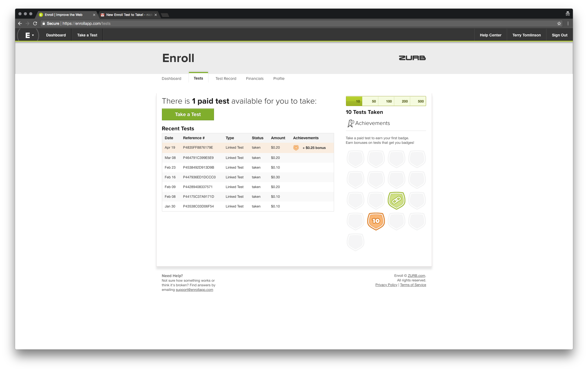Viewport: 588px width, 371px height.
Task: Switch to the New Enroll Test to Take browser tab
Action: pyautogui.click(x=129, y=15)
